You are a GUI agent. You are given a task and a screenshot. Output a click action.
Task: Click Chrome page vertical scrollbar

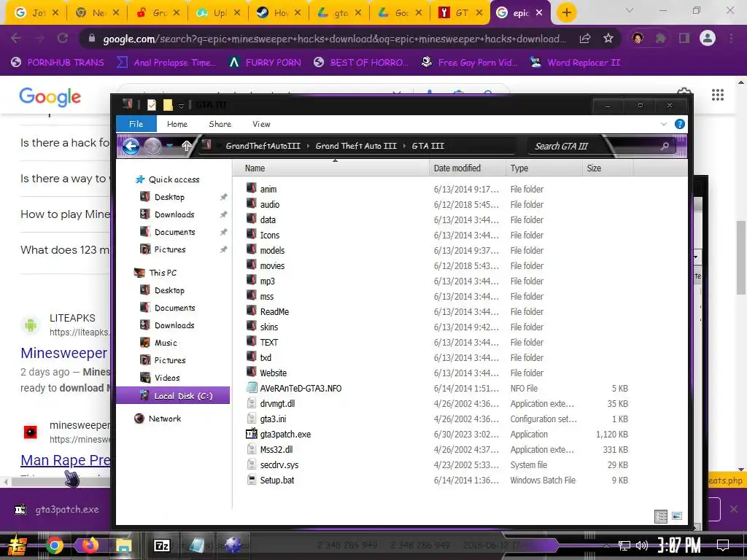coord(741,256)
